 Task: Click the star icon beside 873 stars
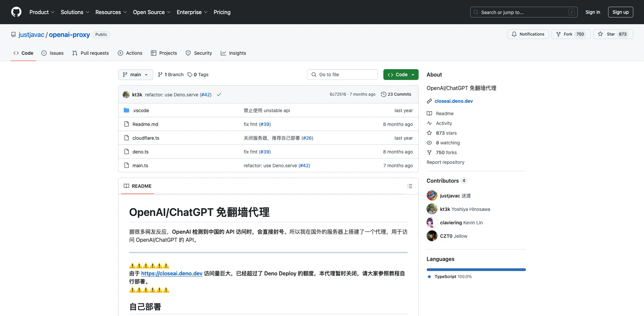(x=429, y=133)
